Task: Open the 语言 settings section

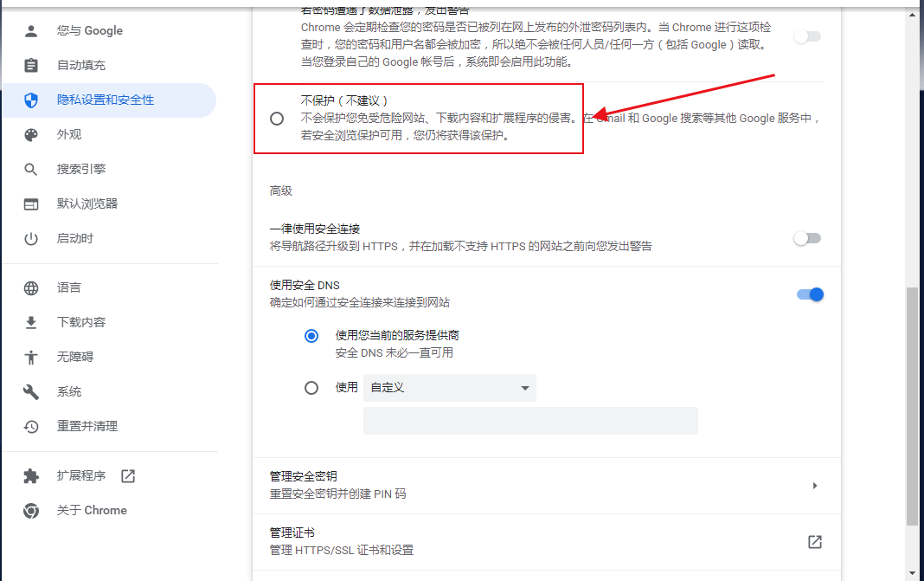Action: coord(110,287)
